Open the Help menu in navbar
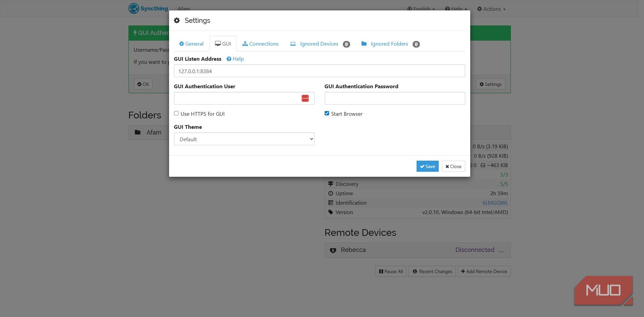The height and width of the screenshot is (317, 644). tap(456, 9)
